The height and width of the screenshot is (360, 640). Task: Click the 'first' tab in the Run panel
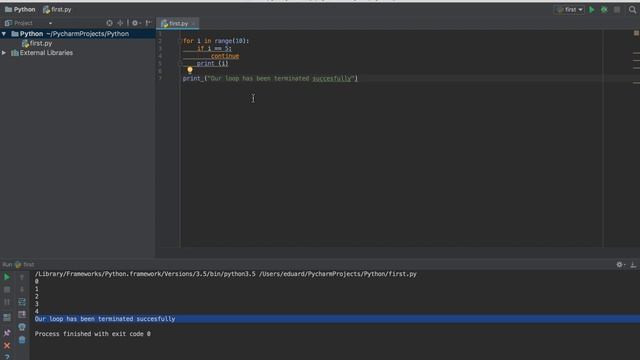[x=24, y=264]
